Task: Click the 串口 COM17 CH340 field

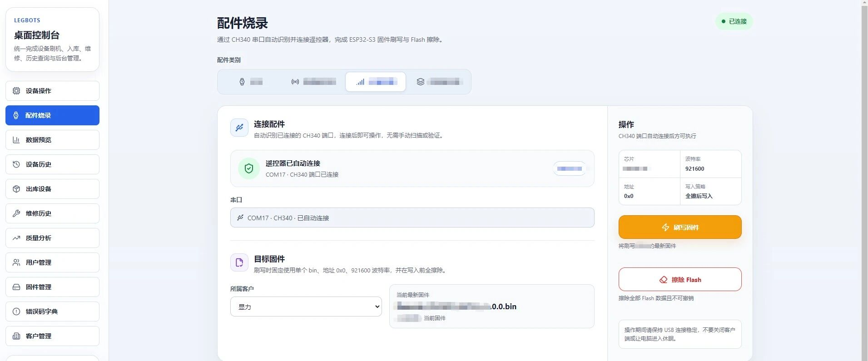Action: click(x=412, y=218)
